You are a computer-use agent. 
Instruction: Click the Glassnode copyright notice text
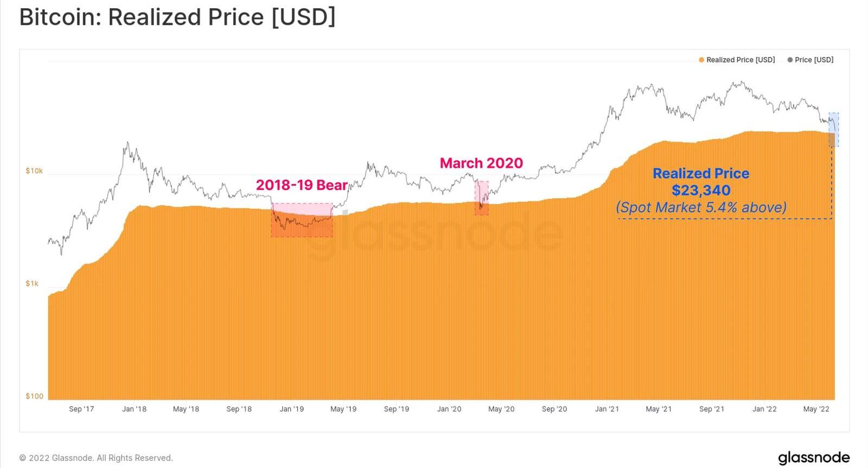click(x=96, y=458)
